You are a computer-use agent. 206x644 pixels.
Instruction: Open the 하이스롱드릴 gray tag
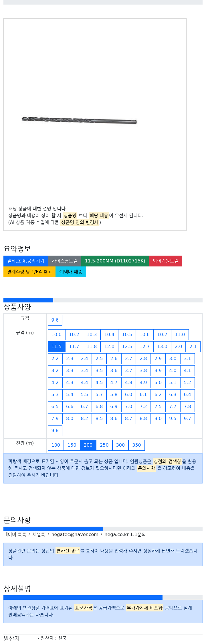click(x=65, y=261)
